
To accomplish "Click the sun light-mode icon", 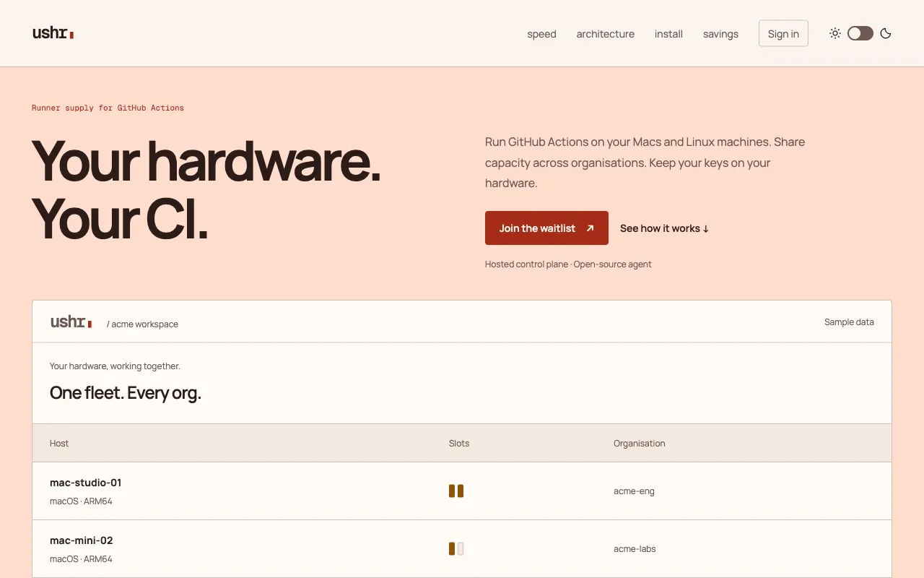I will click(835, 33).
